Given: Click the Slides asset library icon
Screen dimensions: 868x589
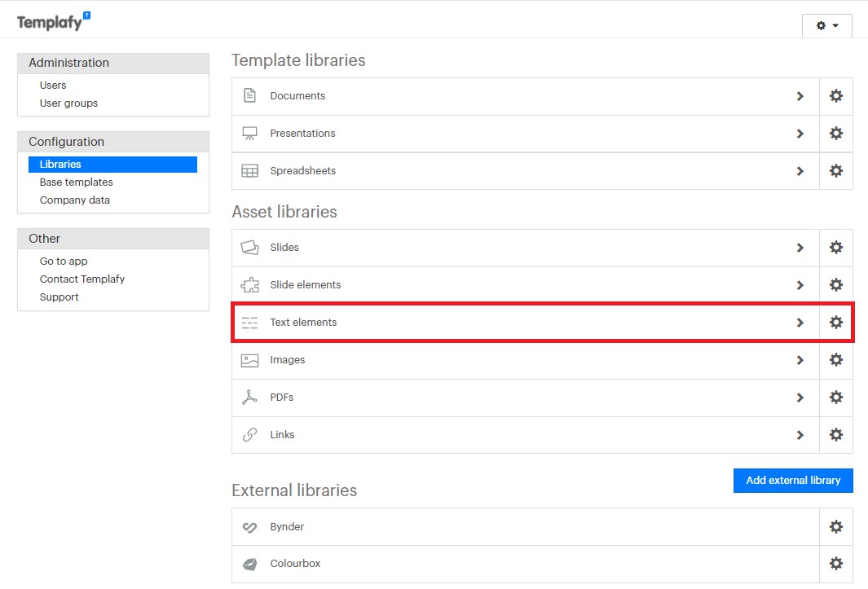Looking at the screenshot, I should tap(249, 247).
